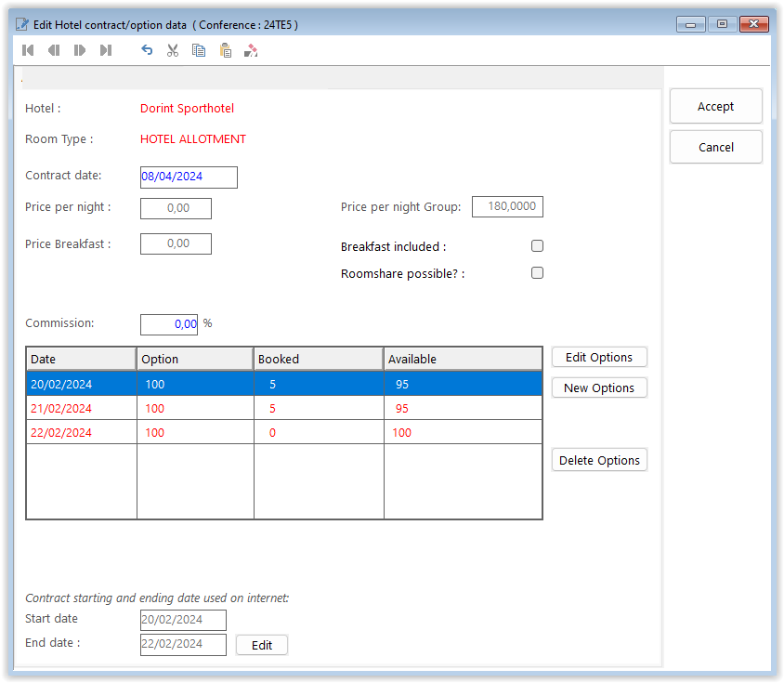This screenshot has height=683, width=784.
Task: Jump to the last record
Action: [x=106, y=50]
